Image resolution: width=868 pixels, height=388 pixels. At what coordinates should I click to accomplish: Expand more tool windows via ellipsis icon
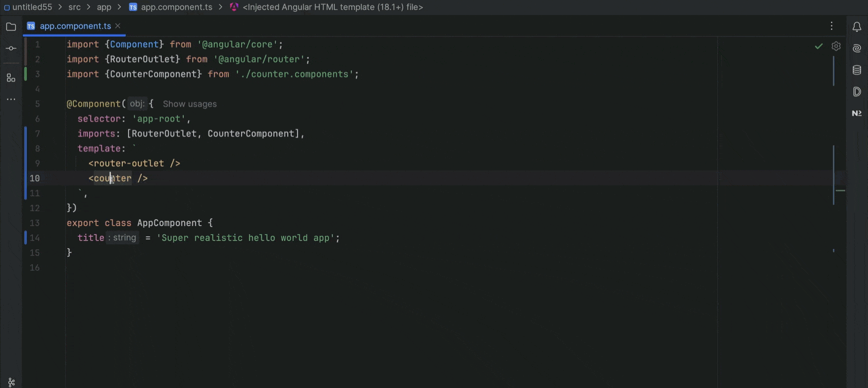(x=11, y=99)
